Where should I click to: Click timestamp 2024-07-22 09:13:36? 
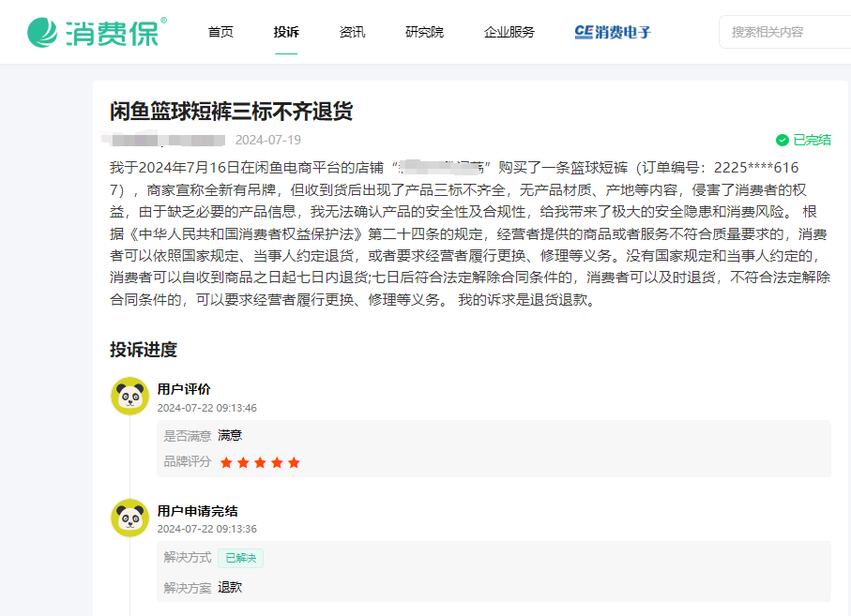206,529
